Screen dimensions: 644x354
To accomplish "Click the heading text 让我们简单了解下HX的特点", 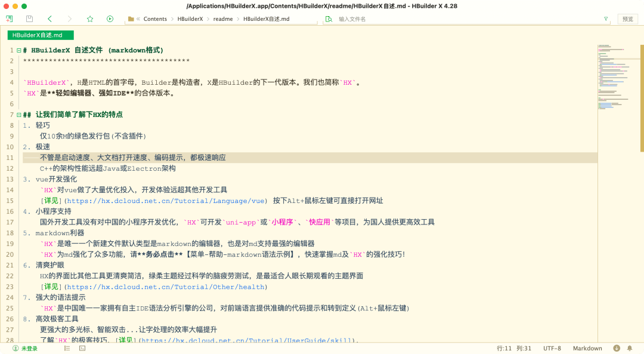I will (79, 115).
